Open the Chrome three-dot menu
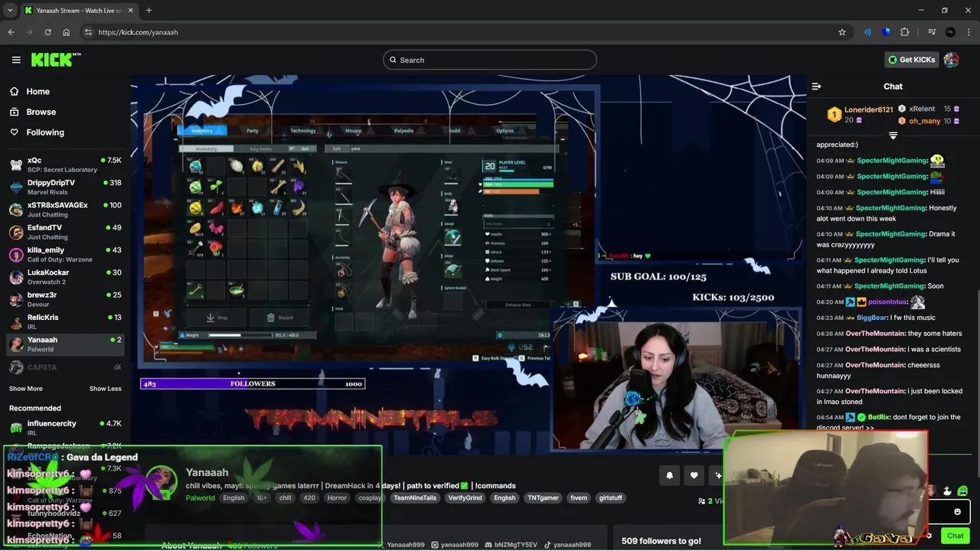 969,32
